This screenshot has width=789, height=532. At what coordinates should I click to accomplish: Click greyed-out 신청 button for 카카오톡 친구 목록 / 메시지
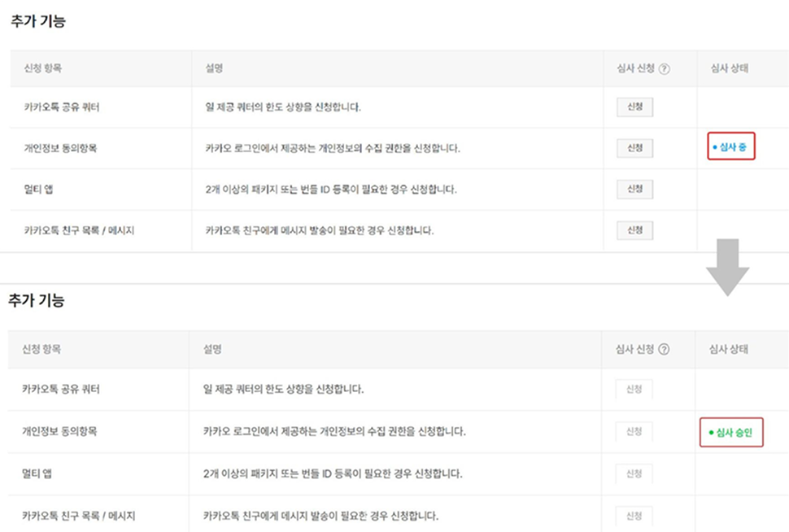634,516
